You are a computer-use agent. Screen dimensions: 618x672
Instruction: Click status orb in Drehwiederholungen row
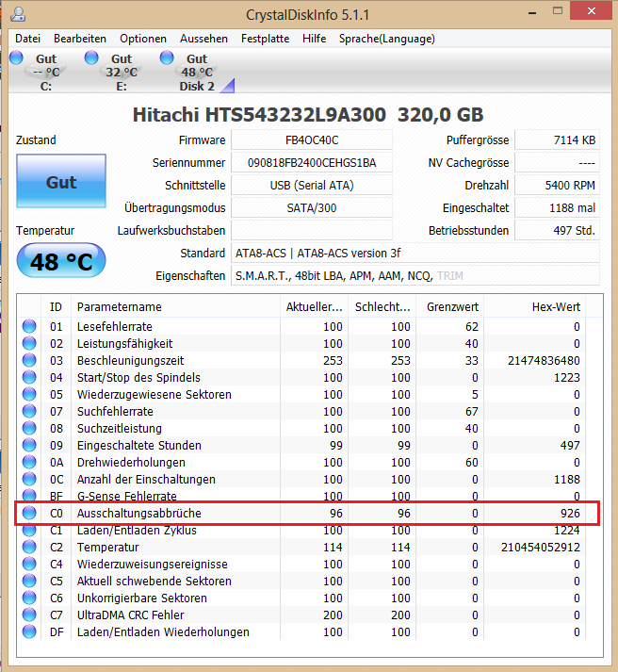tap(29, 462)
